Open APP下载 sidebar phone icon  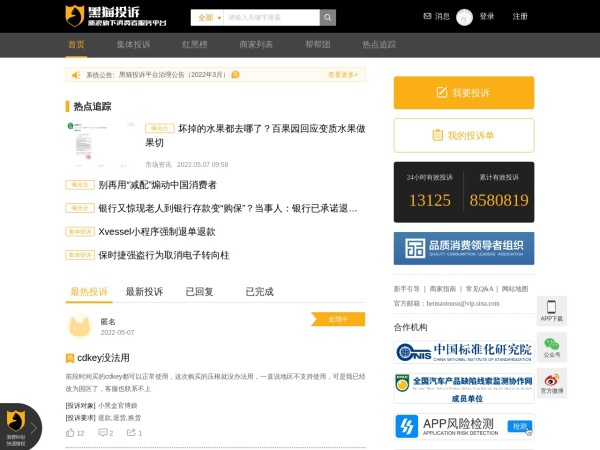pos(551,310)
